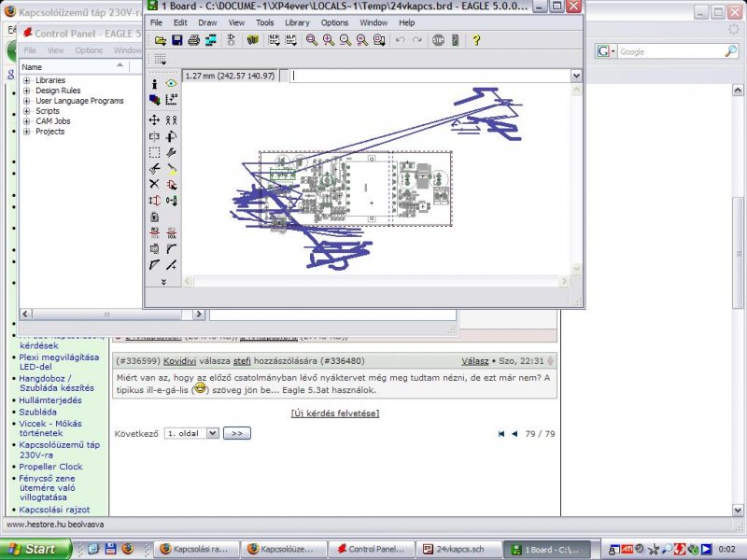
Task: Click the 'Válasz' reply link
Action: (475, 361)
